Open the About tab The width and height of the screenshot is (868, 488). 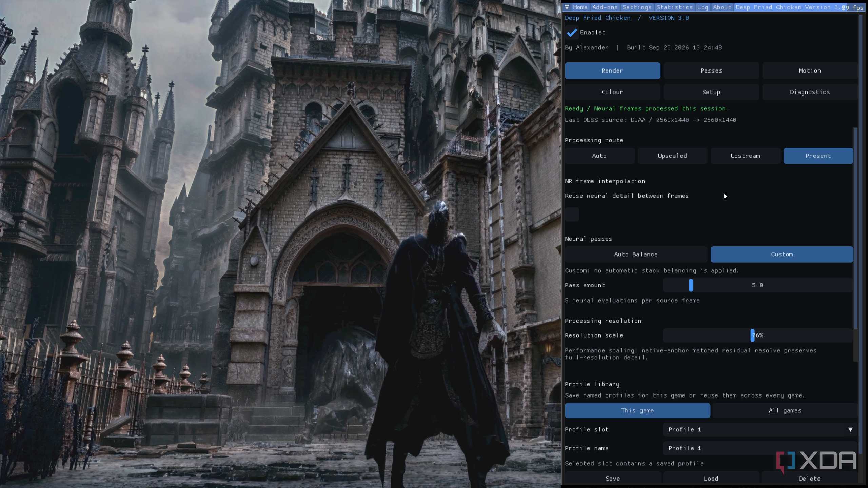click(722, 7)
